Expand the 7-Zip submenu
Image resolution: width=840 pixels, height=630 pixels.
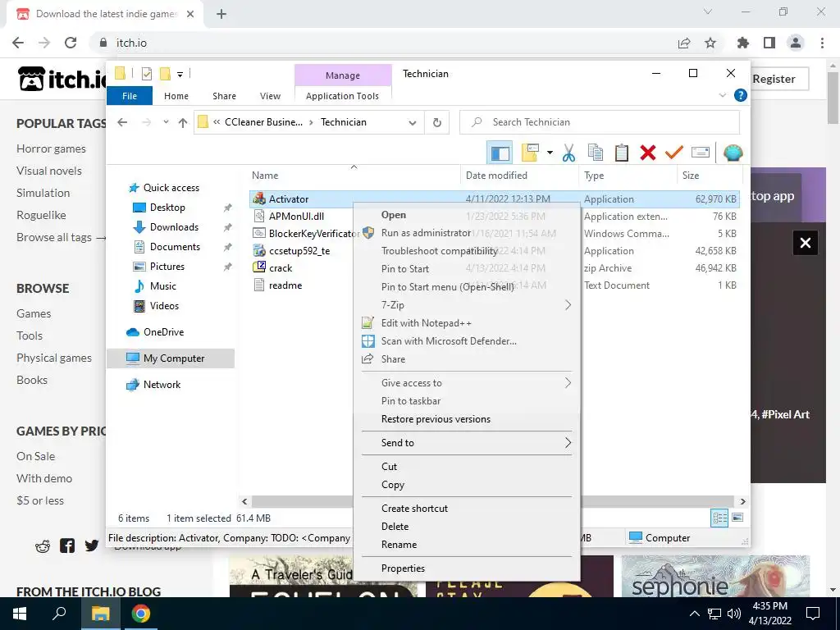point(467,305)
